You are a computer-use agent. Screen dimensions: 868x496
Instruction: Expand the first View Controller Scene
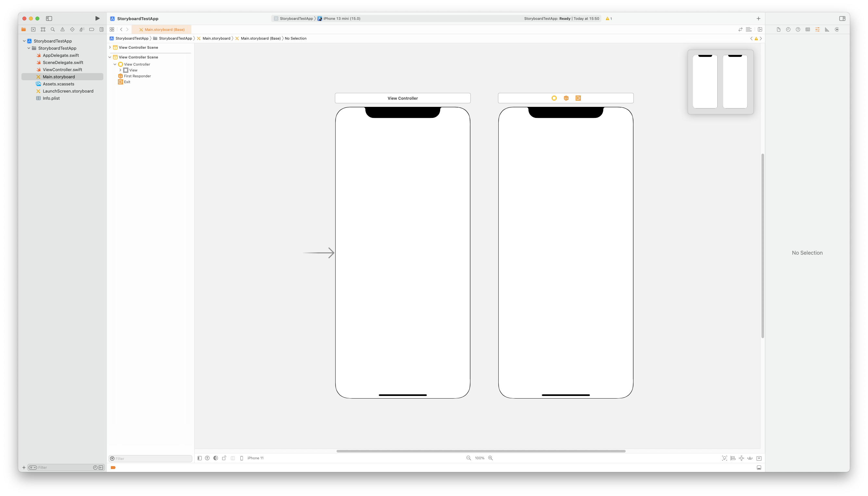(x=110, y=47)
